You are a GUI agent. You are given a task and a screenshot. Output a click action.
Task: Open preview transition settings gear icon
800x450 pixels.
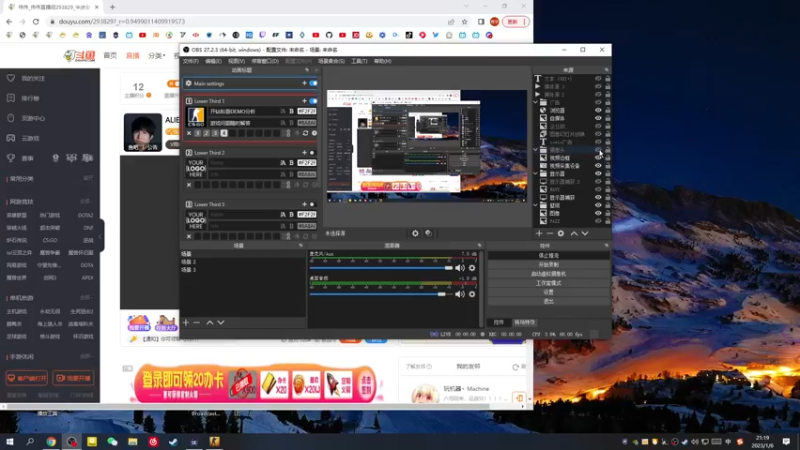[x=416, y=233]
